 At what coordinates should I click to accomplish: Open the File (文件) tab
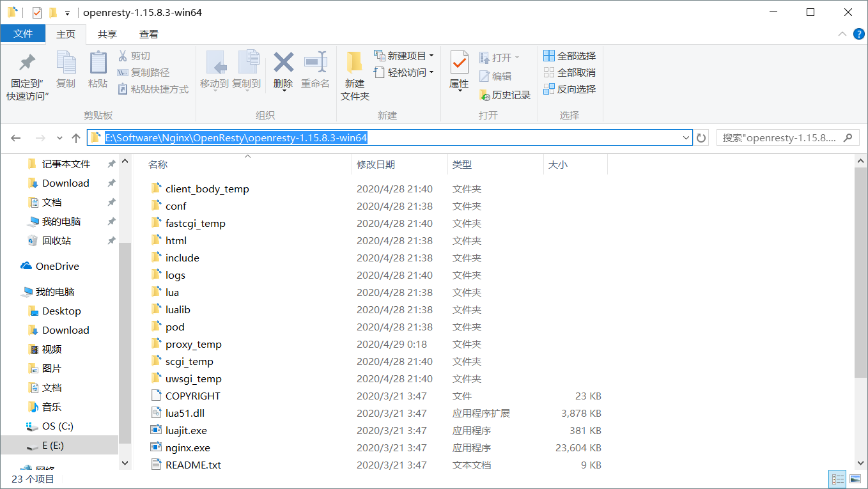coord(23,34)
